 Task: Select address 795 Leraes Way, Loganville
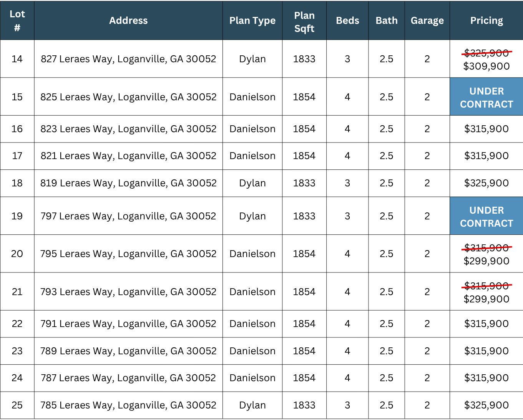point(128,254)
